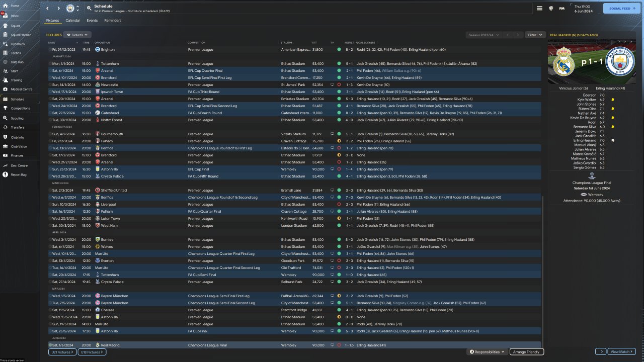Click the Arrange Friendly button
Image resolution: width=644 pixels, height=362 pixels.
(x=527, y=352)
